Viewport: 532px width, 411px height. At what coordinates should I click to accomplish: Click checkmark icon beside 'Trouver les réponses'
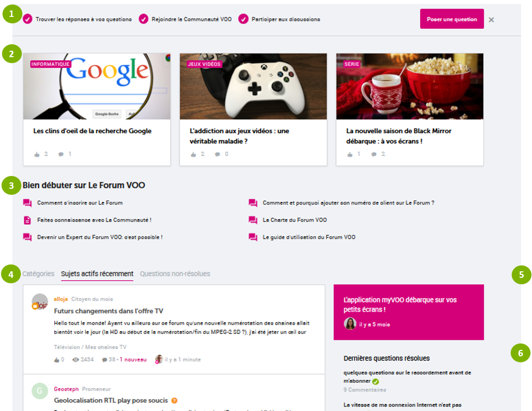point(27,19)
